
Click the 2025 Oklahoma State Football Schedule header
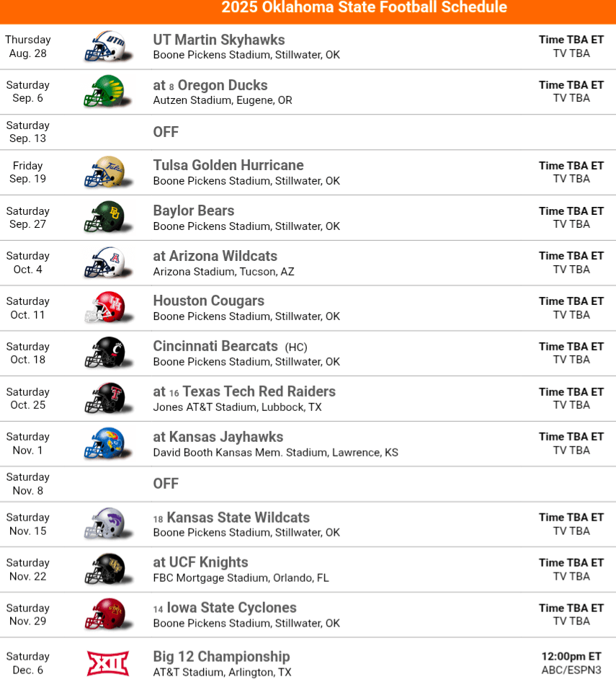click(x=364, y=8)
